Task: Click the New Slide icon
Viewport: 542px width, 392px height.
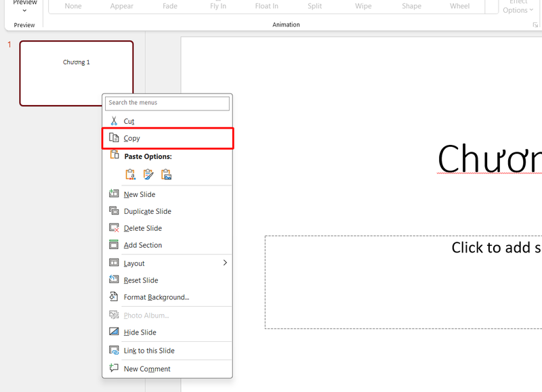Action: [x=114, y=194]
